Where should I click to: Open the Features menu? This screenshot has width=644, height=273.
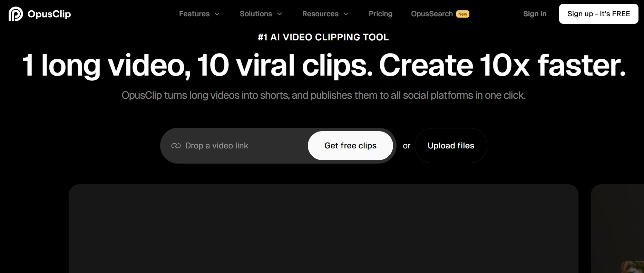[194, 14]
